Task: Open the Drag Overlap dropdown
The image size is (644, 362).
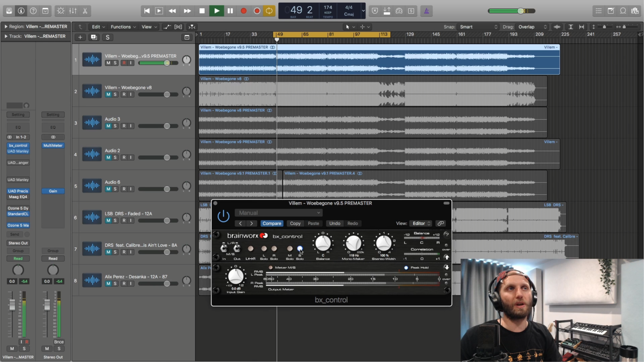Action: point(532,27)
